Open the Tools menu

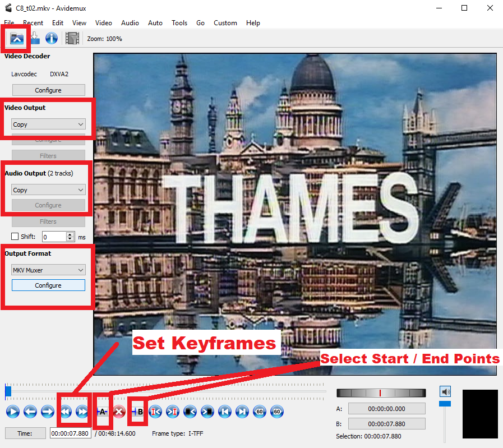pos(179,23)
